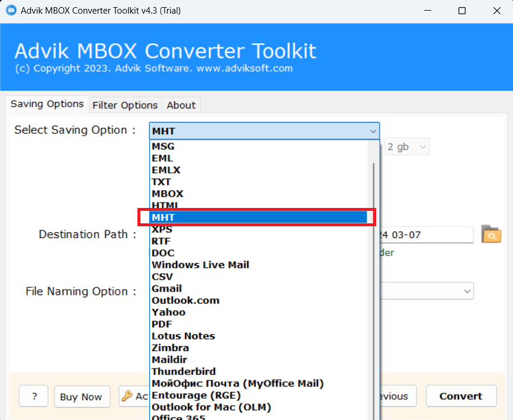This screenshot has height=420, width=513.
Task: Choose Outlook for Mac (OLM)
Action: coord(258,407)
